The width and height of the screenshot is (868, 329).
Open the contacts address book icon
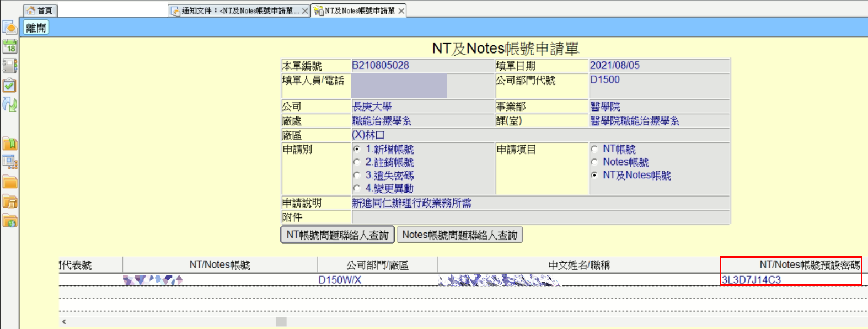(x=9, y=66)
